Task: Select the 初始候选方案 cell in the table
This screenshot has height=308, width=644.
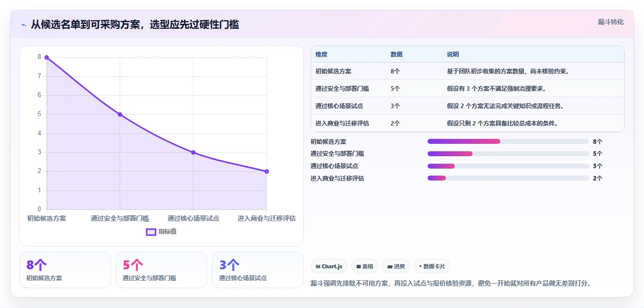Action: click(x=333, y=71)
